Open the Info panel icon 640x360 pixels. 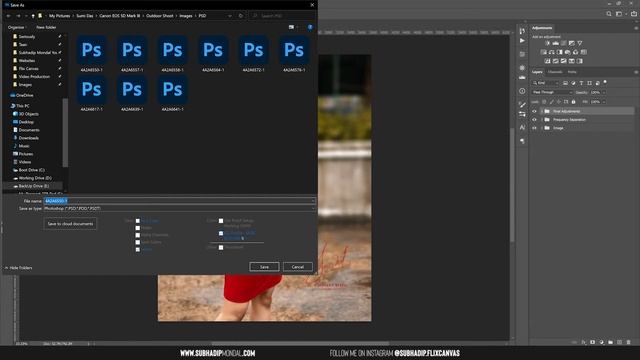point(522,91)
